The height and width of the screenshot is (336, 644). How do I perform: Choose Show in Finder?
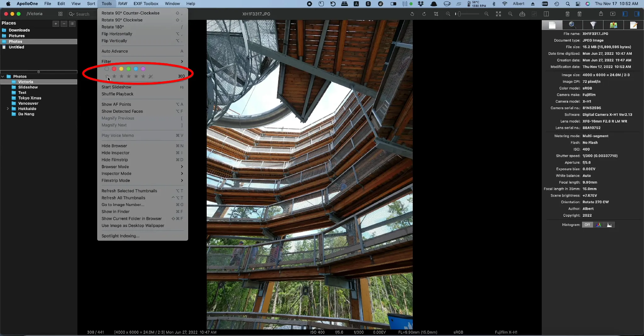point(143,212)
